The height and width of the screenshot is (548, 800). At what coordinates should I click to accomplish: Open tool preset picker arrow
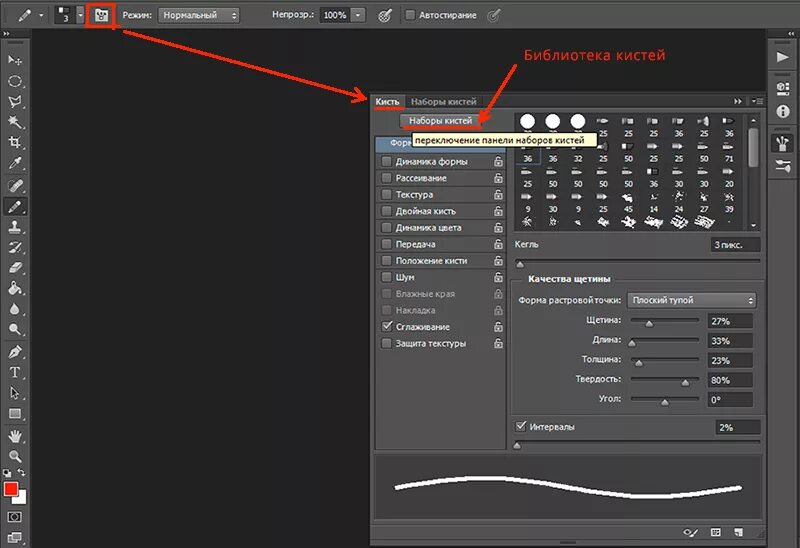pyautogui.click(x=41, y=15)
